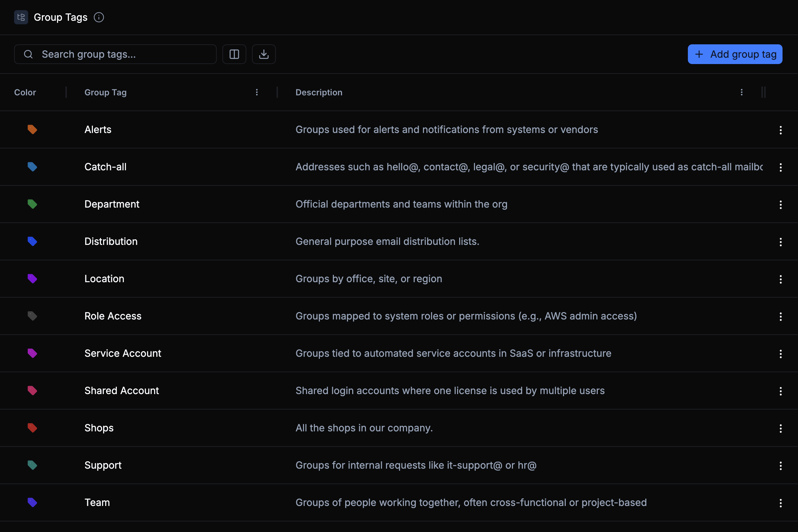Open the Team row options menu
Screen dimensions: 798x532
tap(780, 503)
